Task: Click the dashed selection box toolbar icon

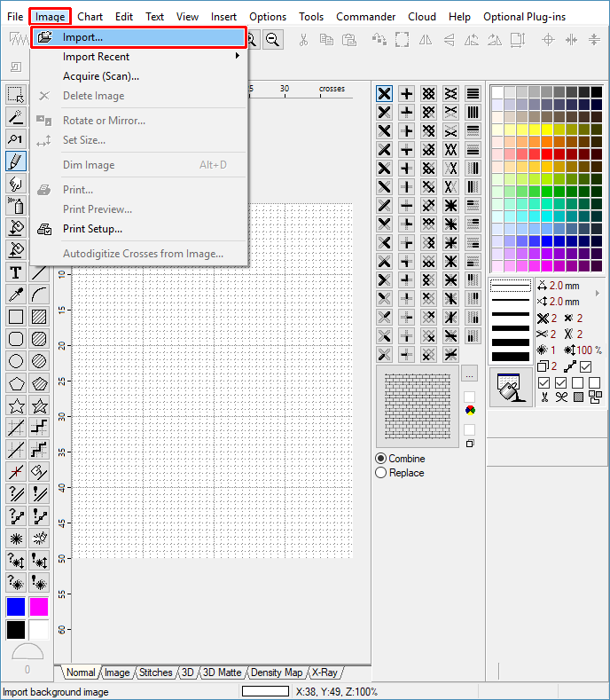Action: [x=402, y=40]
